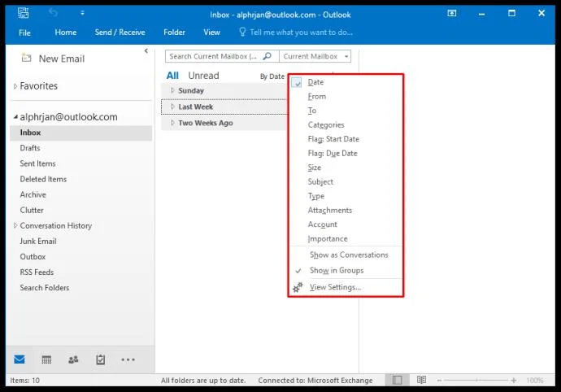Open the Tasks clipboard icon
The height and width of the screenshot is (392, 561).
point(101,359)
